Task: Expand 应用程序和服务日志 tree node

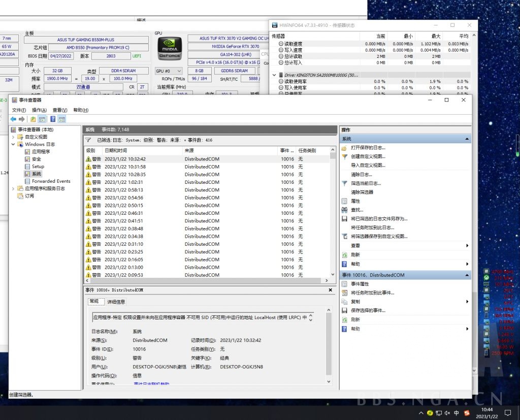Action: pos(13,188)
